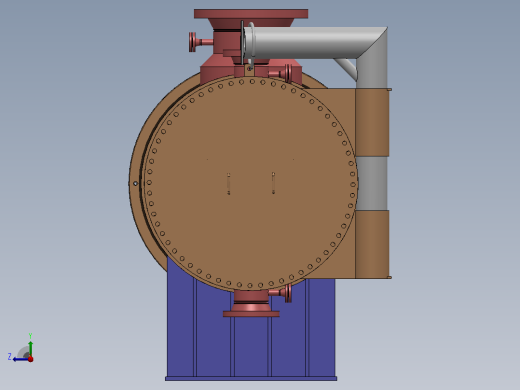Select the blue base plate under the support

click(251, 378)
